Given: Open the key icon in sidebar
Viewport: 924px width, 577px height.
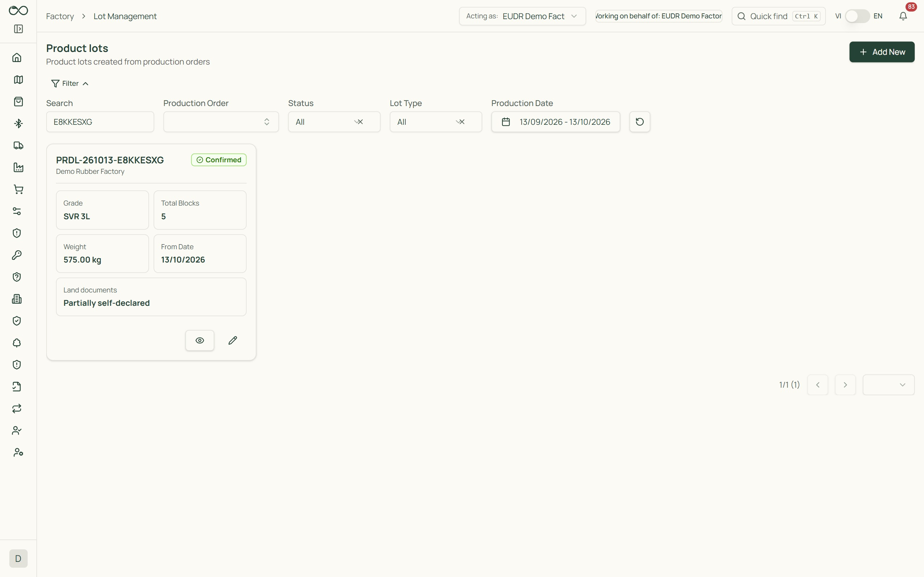Looking at the screenshot, I should 17,255.
